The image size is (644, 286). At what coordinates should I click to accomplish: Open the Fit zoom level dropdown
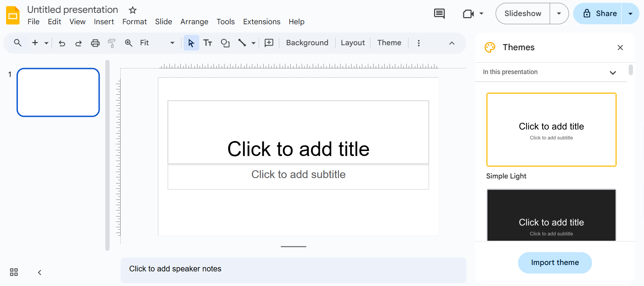tap(157, 43)
